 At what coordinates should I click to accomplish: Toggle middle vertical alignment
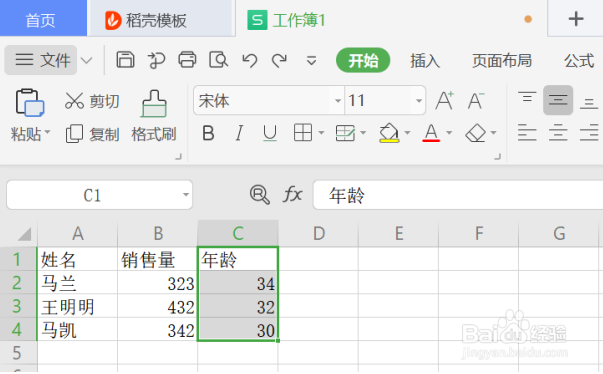point(558,100)
